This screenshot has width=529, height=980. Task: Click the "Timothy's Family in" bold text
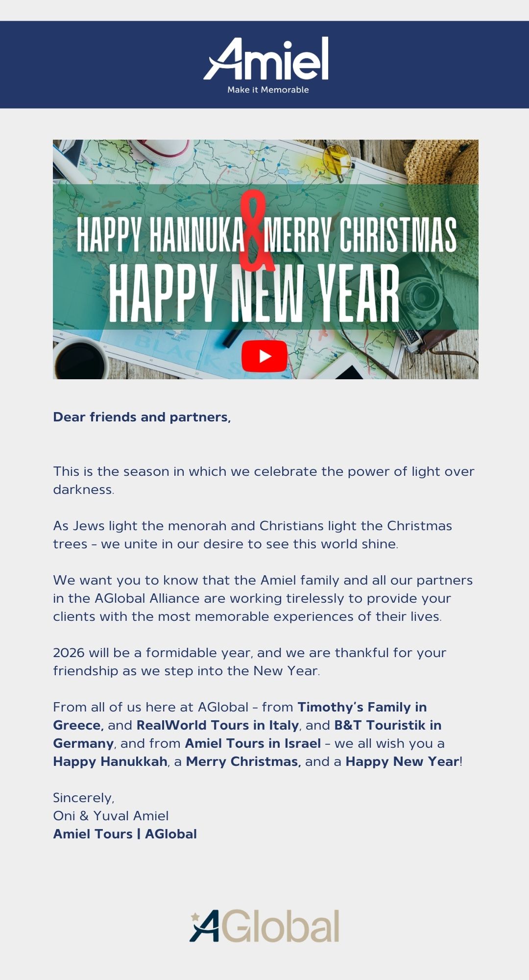point(362,707)
